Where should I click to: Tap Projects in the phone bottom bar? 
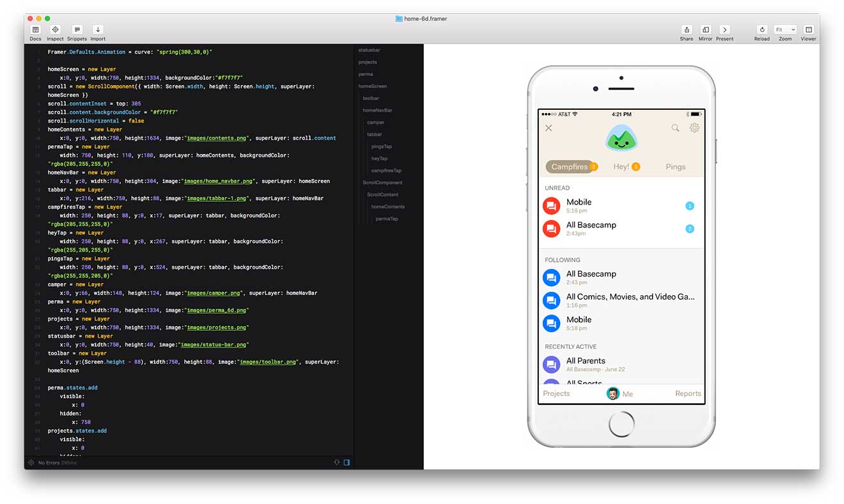(x=556, y=393)
